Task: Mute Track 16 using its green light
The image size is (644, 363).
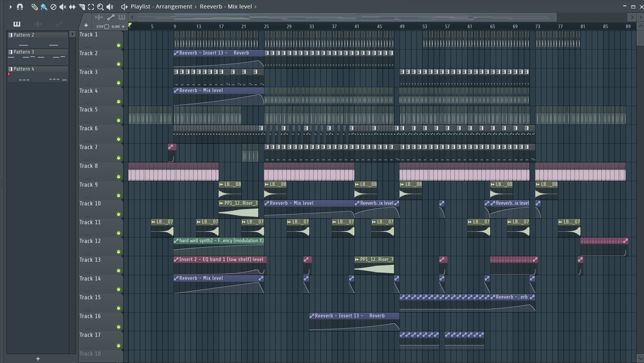Action: pos(119,327)
